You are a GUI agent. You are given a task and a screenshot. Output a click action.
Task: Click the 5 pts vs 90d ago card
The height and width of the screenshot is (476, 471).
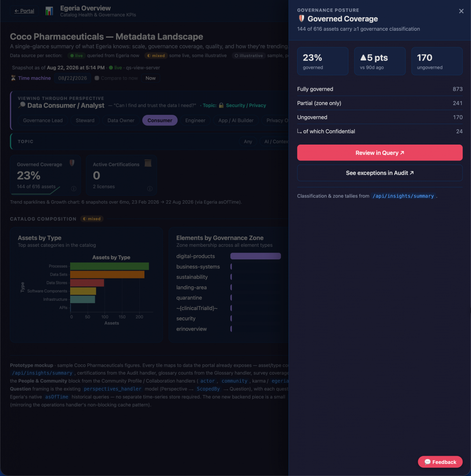click(x=379, y=61)
